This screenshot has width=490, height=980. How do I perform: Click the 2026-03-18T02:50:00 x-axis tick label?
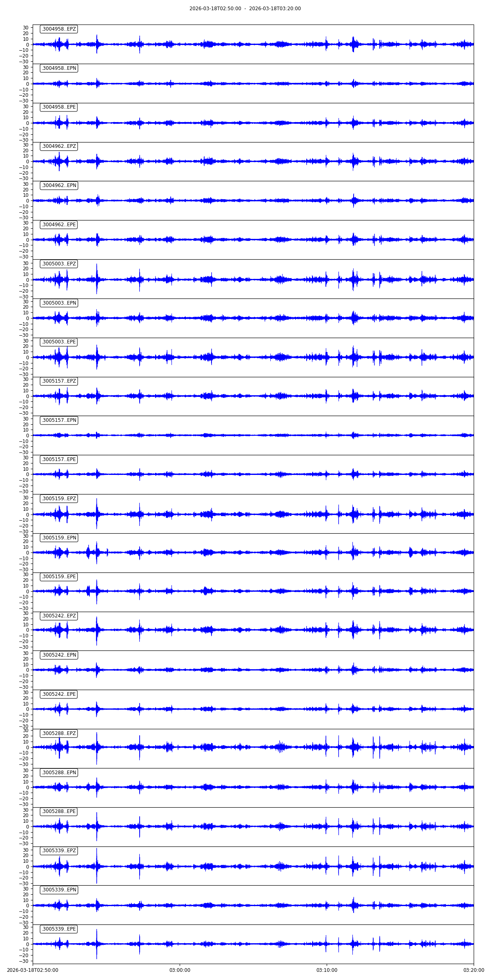pyautogui.click(x=33, y=970)
